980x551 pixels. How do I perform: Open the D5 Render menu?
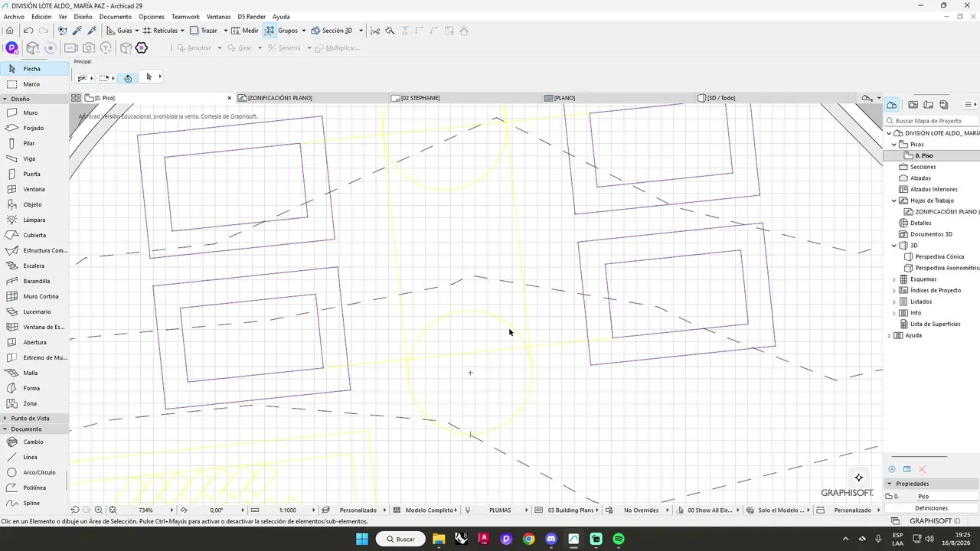tap(252, 17)
